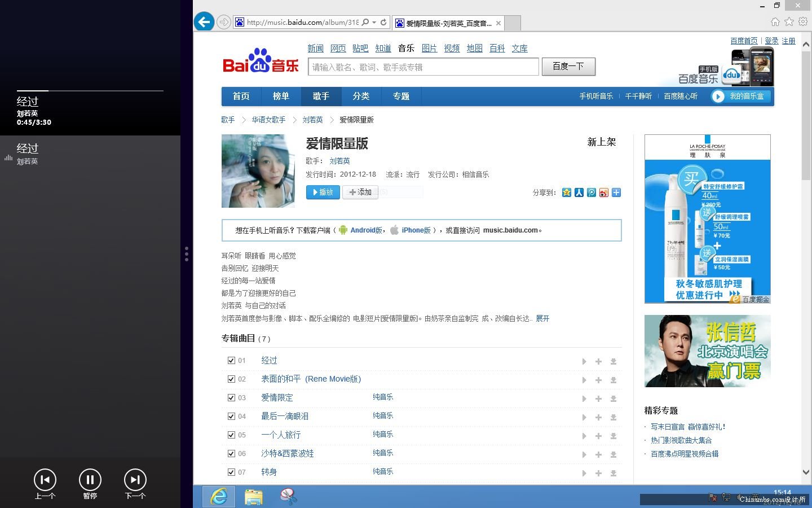Share the album to QQ Zone
Screen dimensions: 812x508
(567, 192)
